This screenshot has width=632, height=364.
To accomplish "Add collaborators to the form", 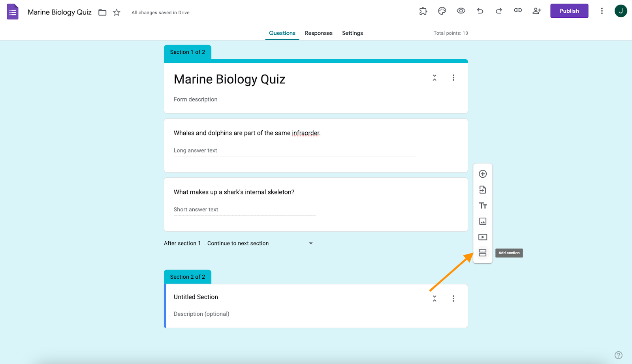I will [x=537, y=11].
